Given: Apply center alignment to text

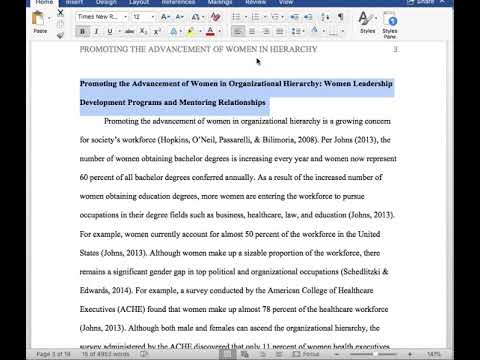Looking at the screenshot, I should tap(252, 31).
